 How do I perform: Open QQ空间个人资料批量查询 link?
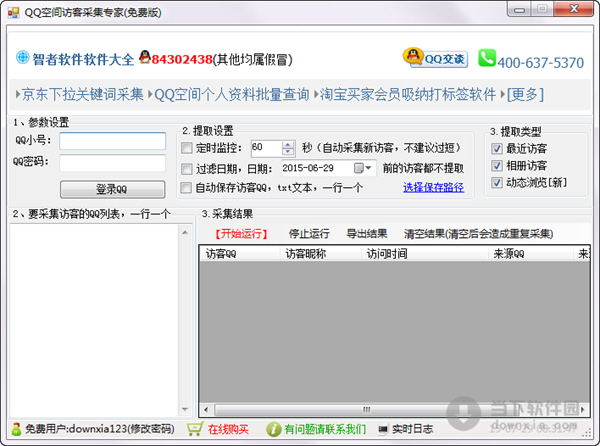[x=232, y=94]
